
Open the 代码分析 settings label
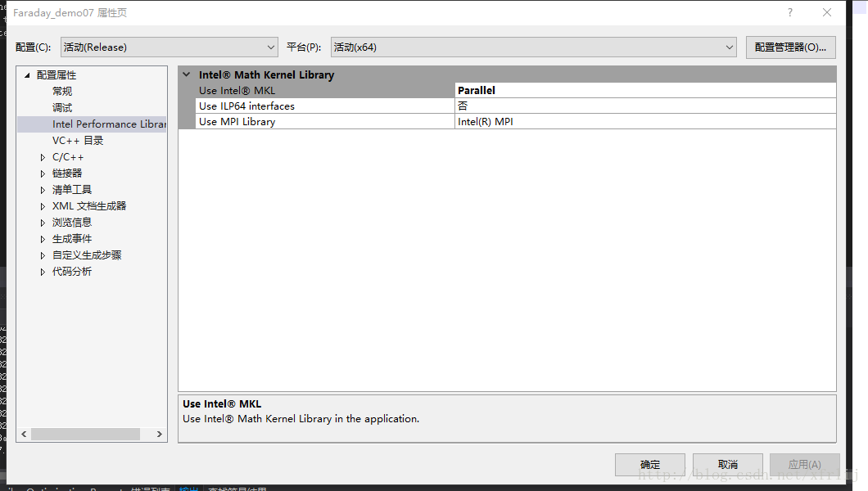pyautogui.click(x=72, y=272)
